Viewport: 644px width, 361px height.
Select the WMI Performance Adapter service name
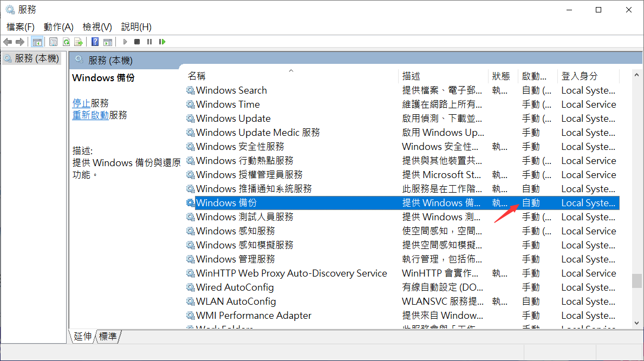click(254, 316)
